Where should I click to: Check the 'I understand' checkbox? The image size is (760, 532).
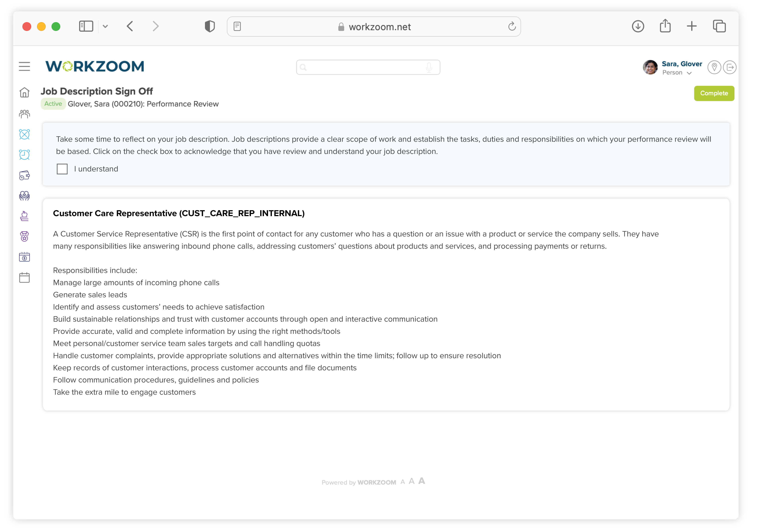(62, 169)
